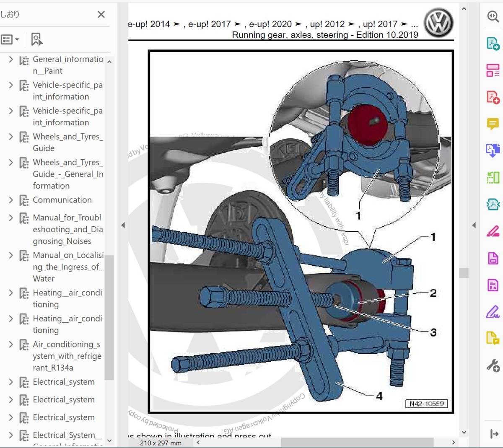
Task: Open second Electrical_system bookmark
Action: click(64, 399)
